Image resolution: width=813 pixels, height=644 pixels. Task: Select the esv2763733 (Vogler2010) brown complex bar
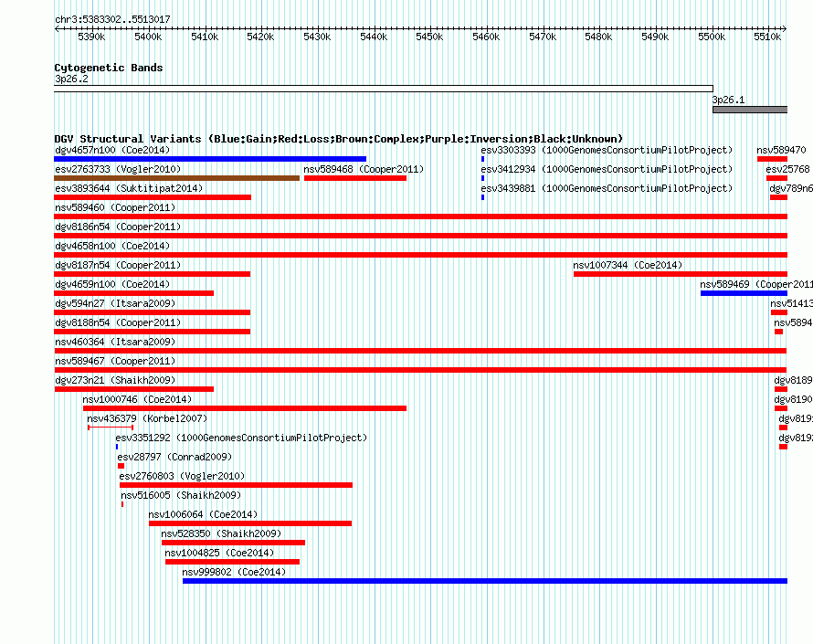[177, 178]
